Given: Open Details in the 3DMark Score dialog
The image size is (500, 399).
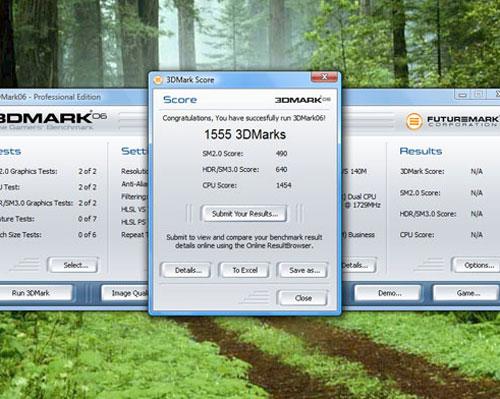Looking at the screenshot, I should pyautogui.click(x=186, y=270).
